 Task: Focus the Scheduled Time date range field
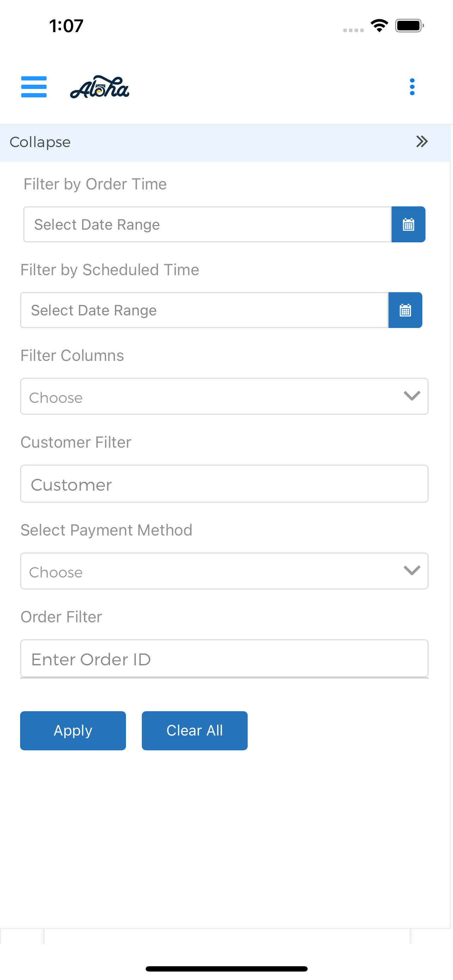point(204,310)
